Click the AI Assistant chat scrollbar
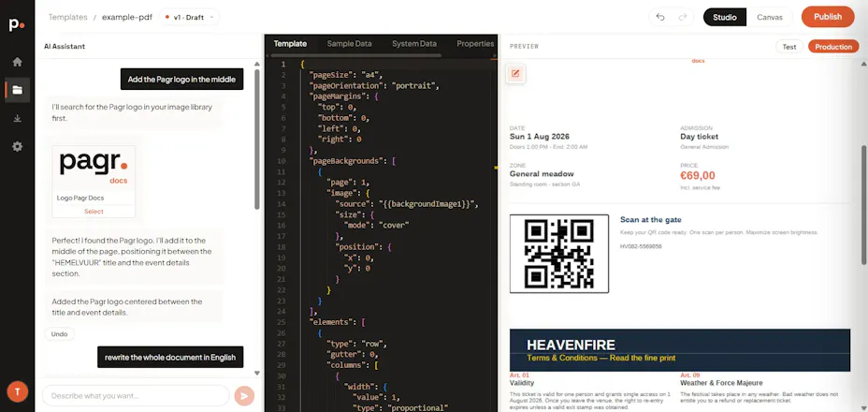 point(257,139)
